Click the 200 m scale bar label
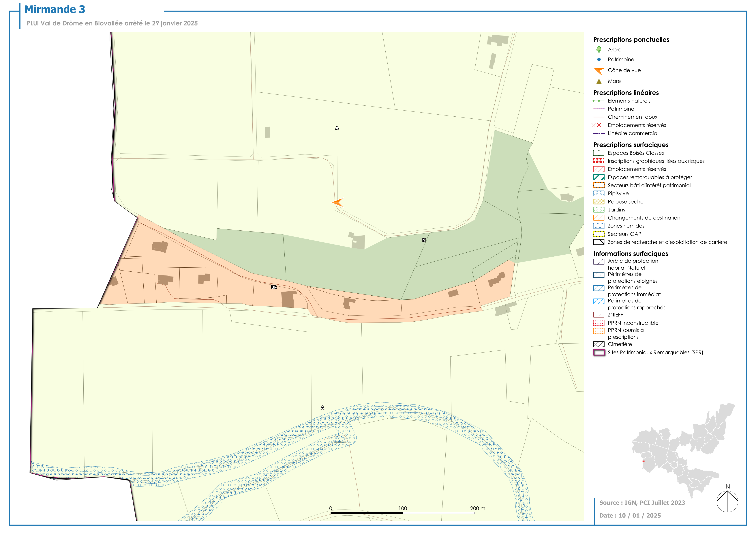This screenshot has height=535, width=756. pos(477,509)
